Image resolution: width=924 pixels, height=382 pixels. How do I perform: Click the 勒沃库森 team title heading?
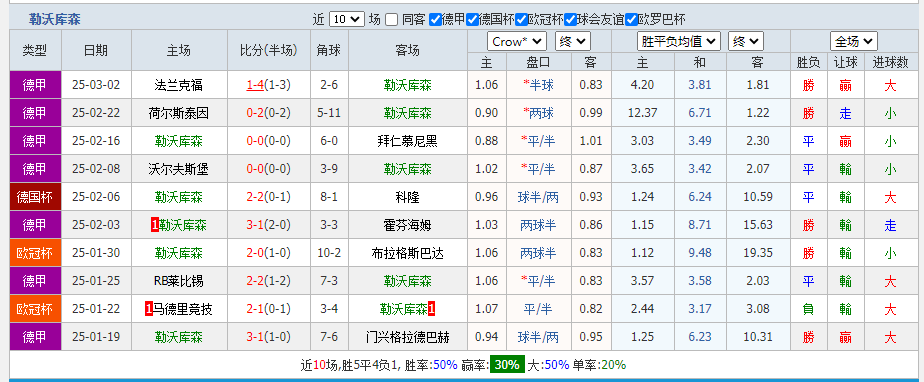[x=55, y=20]
